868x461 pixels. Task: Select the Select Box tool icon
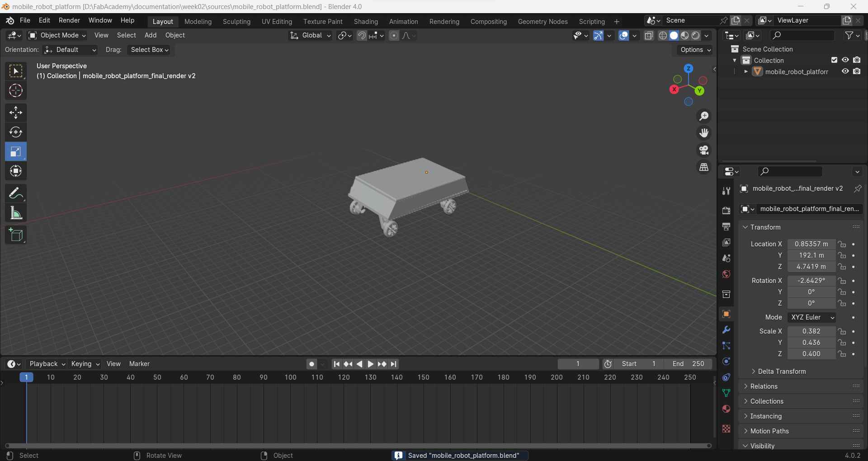(x=16, y=71)
